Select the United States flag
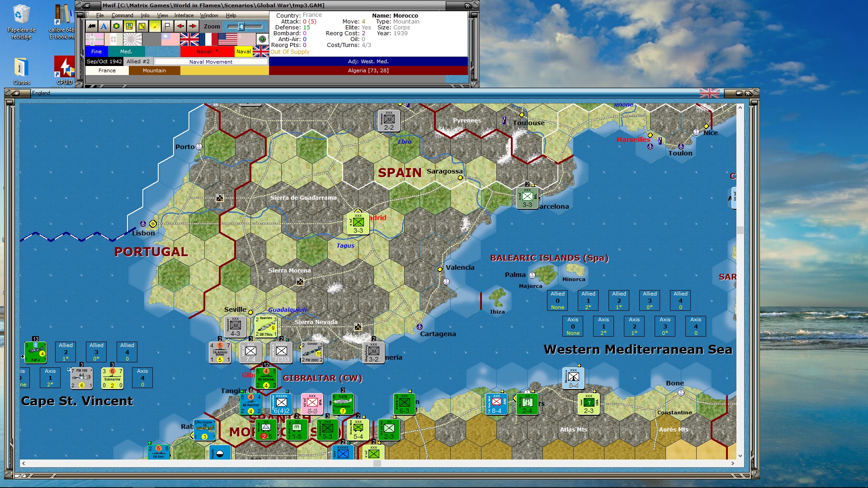The width and height of the screenshot is (868, 488). 227,40
